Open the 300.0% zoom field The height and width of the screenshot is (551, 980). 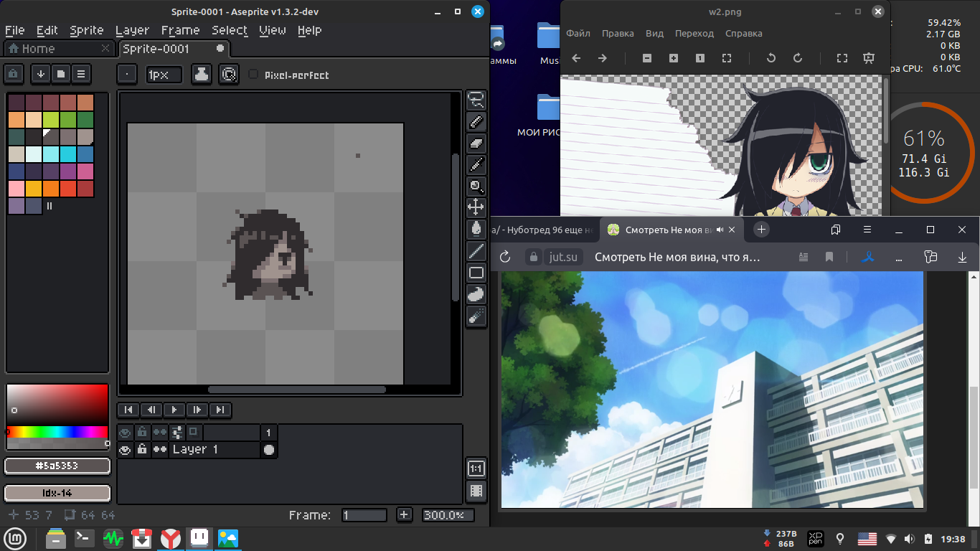coord(448,515)
